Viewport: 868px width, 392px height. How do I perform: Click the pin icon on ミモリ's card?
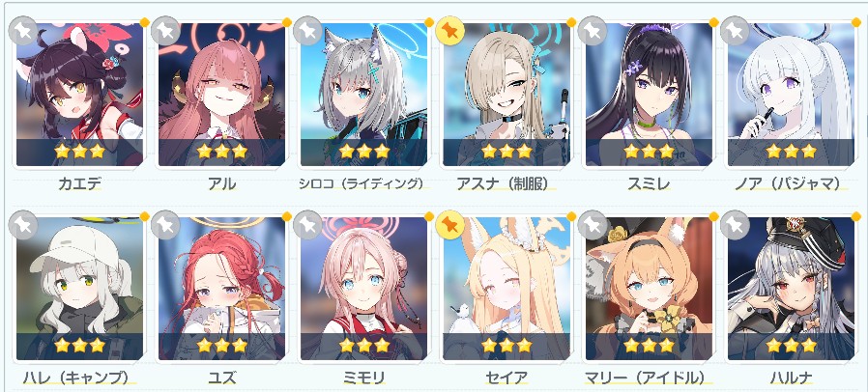pos(307,225)
